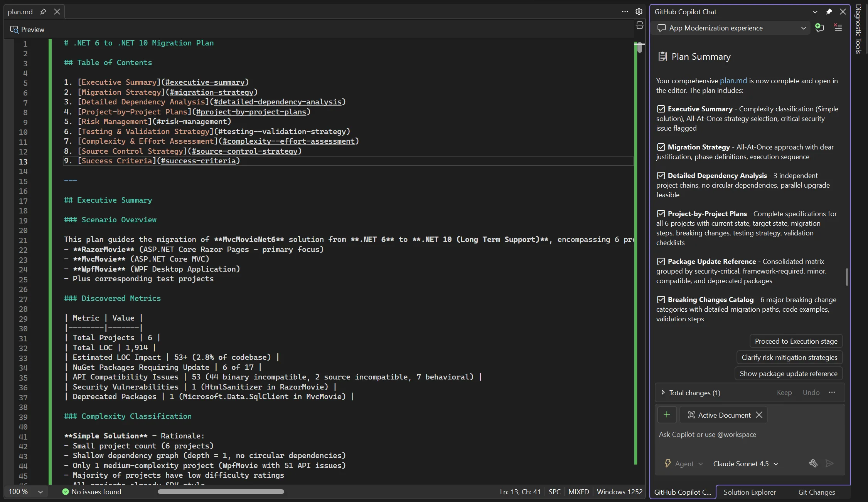Add context with plus button

(667, 415)
